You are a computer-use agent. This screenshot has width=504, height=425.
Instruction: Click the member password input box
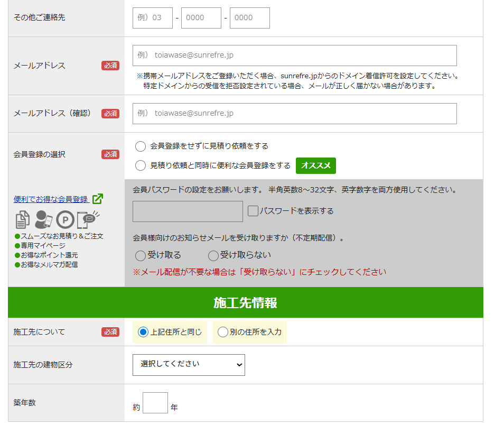(188, 211)
